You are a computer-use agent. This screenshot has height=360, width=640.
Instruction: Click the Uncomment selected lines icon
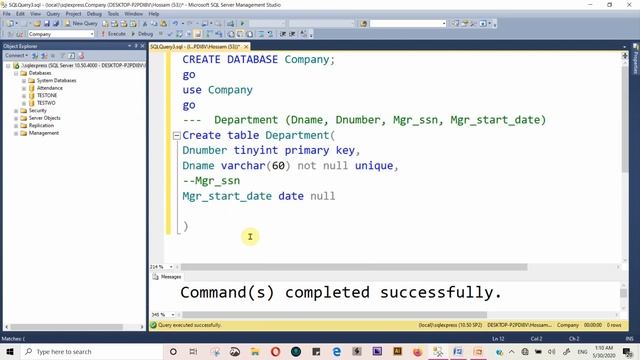tap(270, 34)
